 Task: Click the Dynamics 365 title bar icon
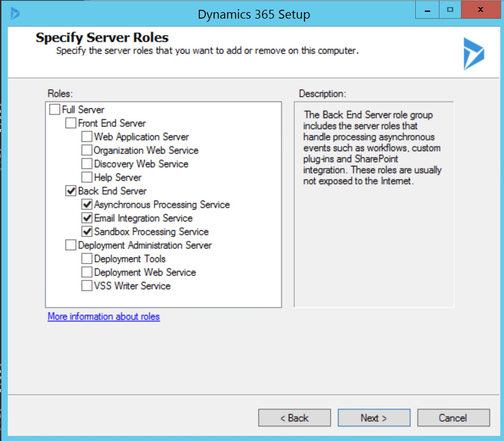pyautogui.click(x=15, y=14)
